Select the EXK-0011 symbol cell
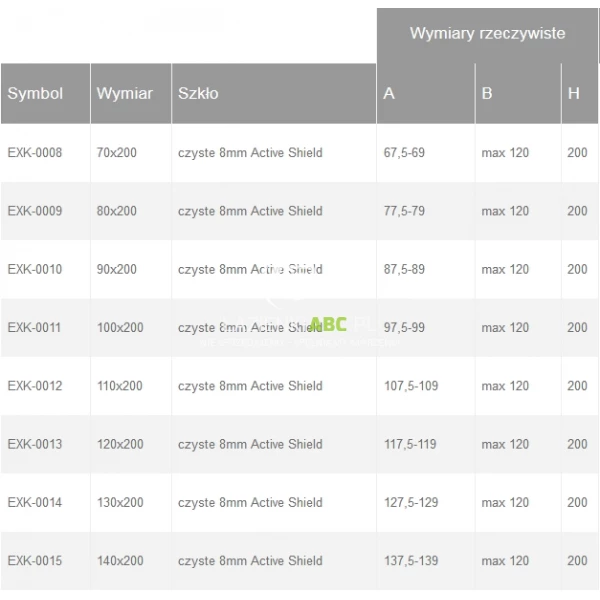This screenshot has height=600, width=600. 35,327
